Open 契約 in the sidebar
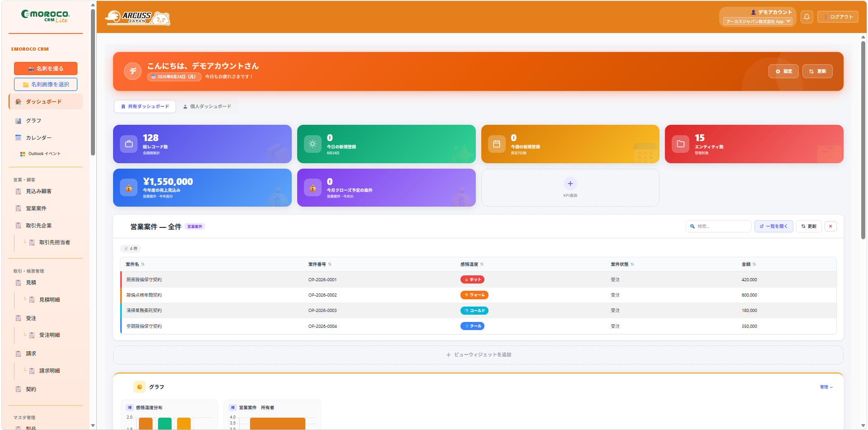This screenshot has height=430, width=868. point(31,389)
